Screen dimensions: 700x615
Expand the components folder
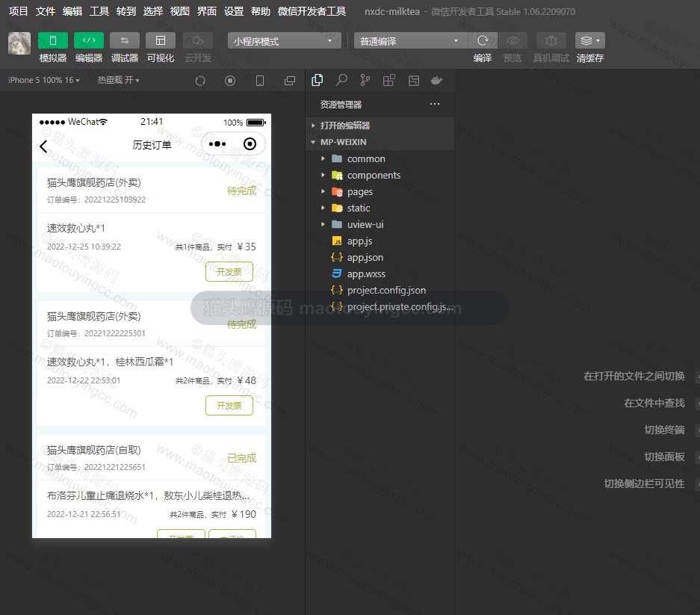point(380,175)
